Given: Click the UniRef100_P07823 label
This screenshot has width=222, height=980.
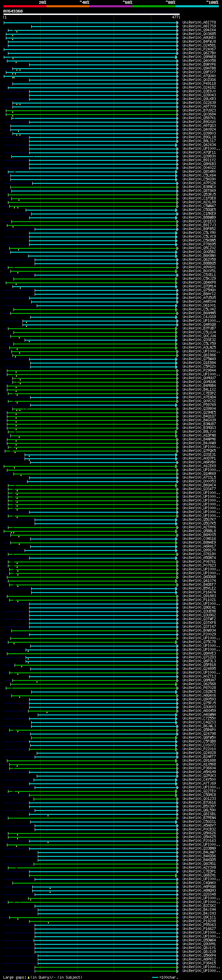Looking at the screenshot, I should (199, 566).
